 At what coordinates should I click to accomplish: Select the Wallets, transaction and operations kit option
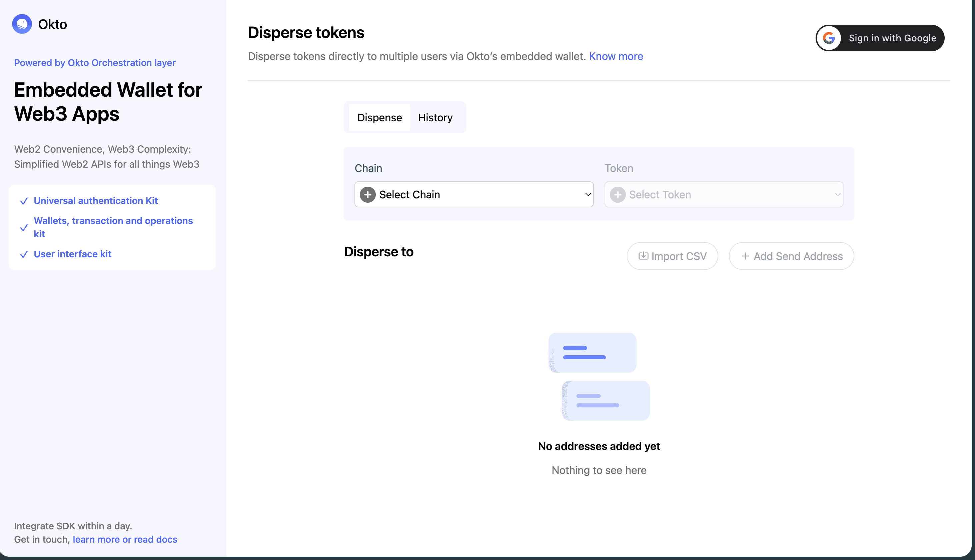point(113,227)
